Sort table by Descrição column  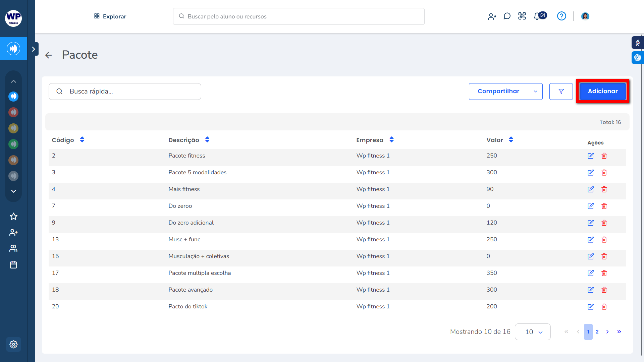207,140
